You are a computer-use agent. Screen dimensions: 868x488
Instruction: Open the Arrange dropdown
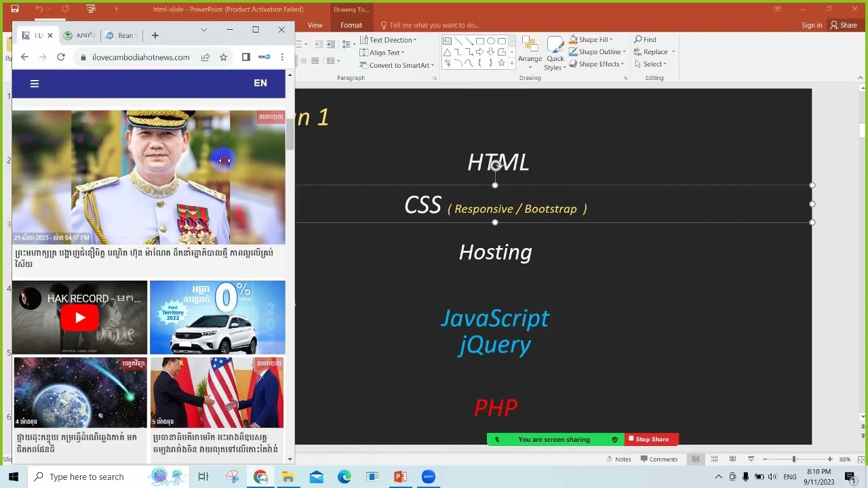(530, 52)
